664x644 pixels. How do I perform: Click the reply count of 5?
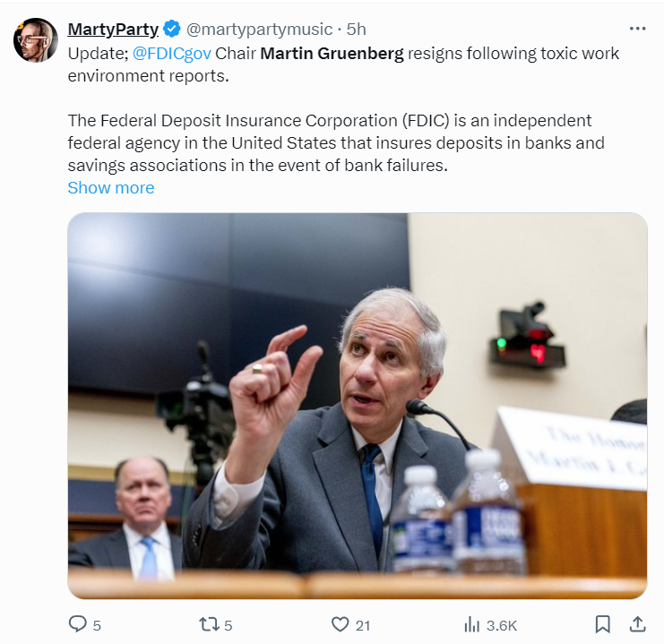click(x=97, y=625)
